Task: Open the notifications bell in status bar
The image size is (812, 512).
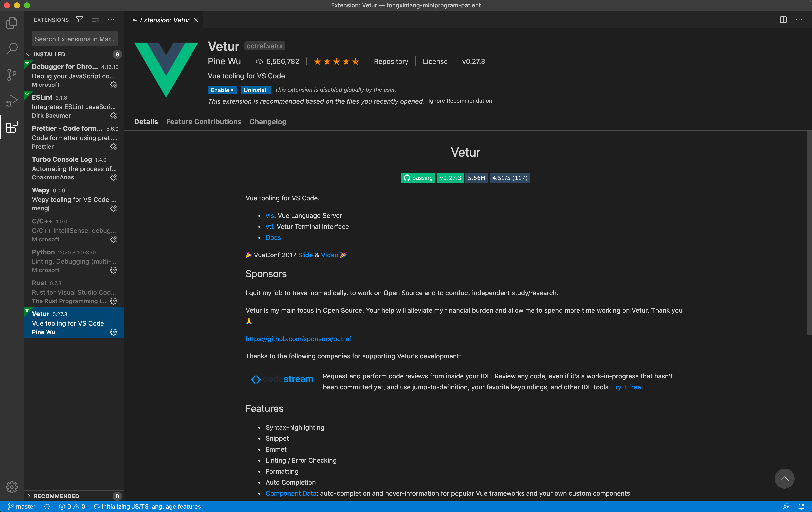Action: [x=801, y=506]
